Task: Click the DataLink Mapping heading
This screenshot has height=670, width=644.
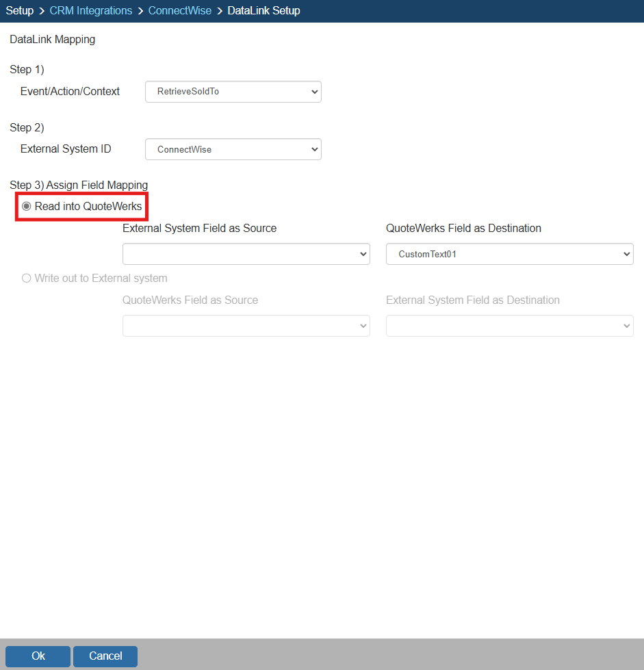Action: point(53,39)
